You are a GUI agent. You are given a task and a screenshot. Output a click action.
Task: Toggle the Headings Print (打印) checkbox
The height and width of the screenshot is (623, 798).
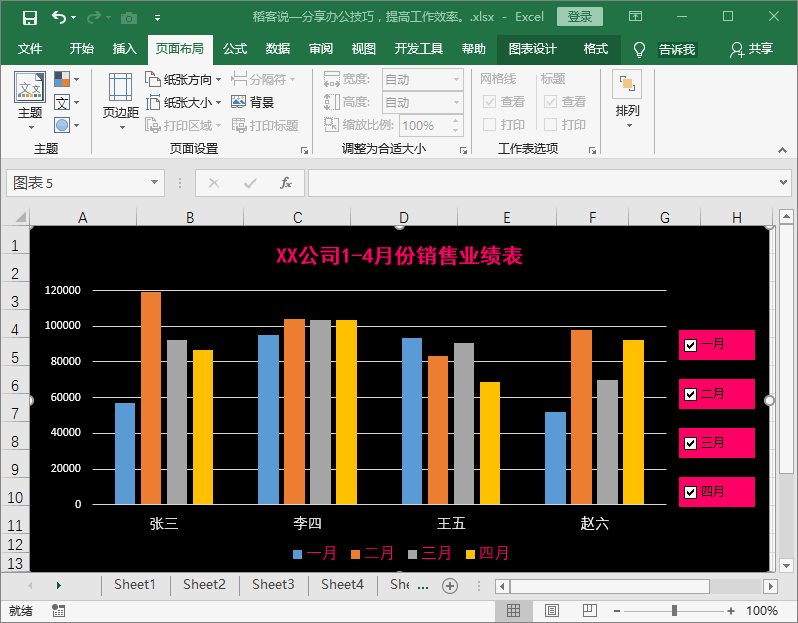point(550,125)
